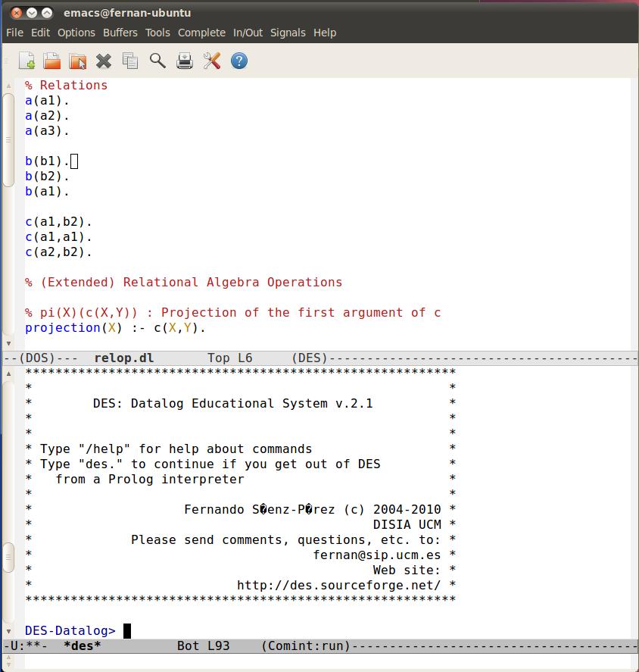The width and height of the screenshot is (639, 672).
Task: Click the "pi(X)(c(X,Y)) : Projection" comment line
Action: (x=233, y=313)
